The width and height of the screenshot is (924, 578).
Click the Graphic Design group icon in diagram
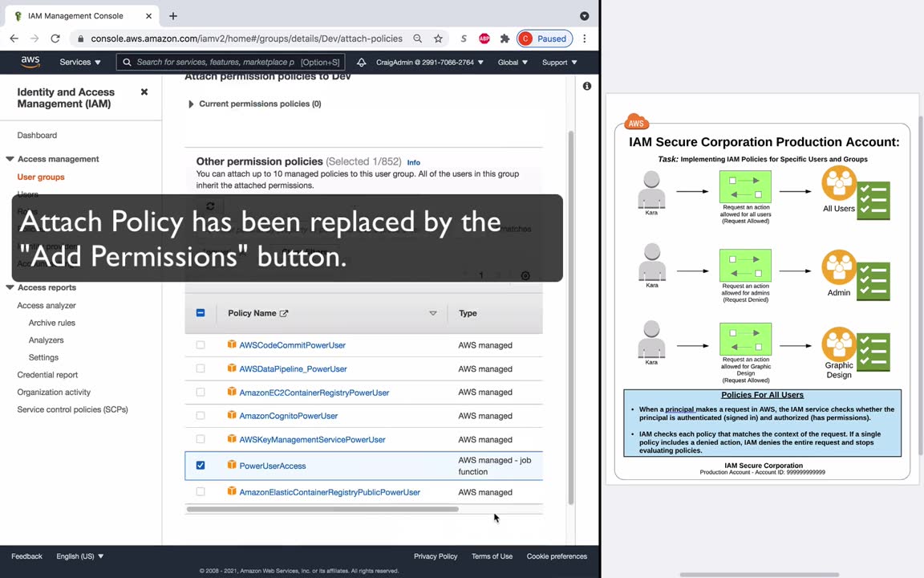(x=839, y=344)
